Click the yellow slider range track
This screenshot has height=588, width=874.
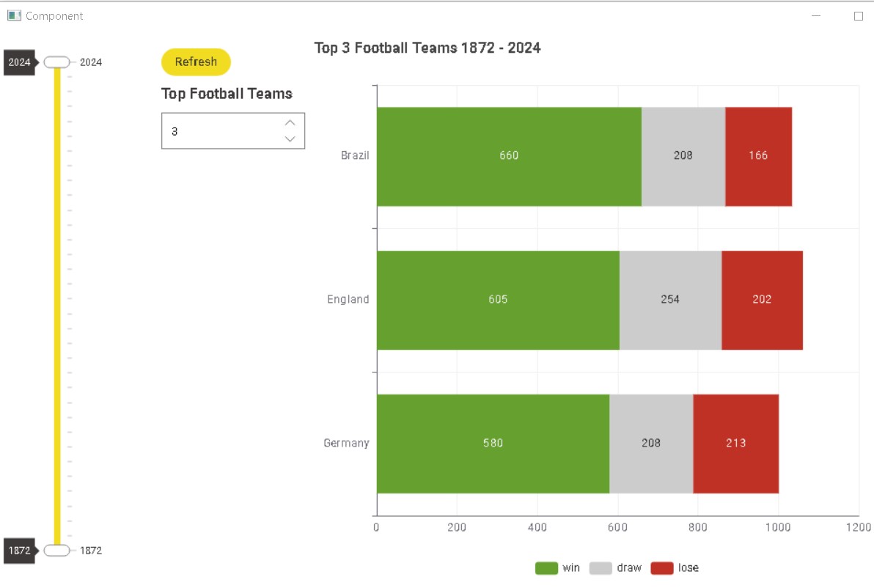click(x=57, y=306)
